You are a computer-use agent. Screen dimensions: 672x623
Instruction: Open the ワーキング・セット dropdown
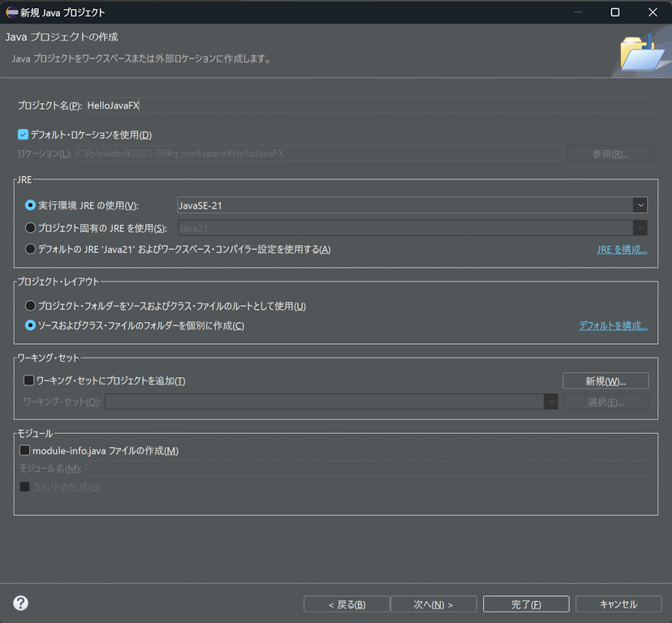(551, 402)
